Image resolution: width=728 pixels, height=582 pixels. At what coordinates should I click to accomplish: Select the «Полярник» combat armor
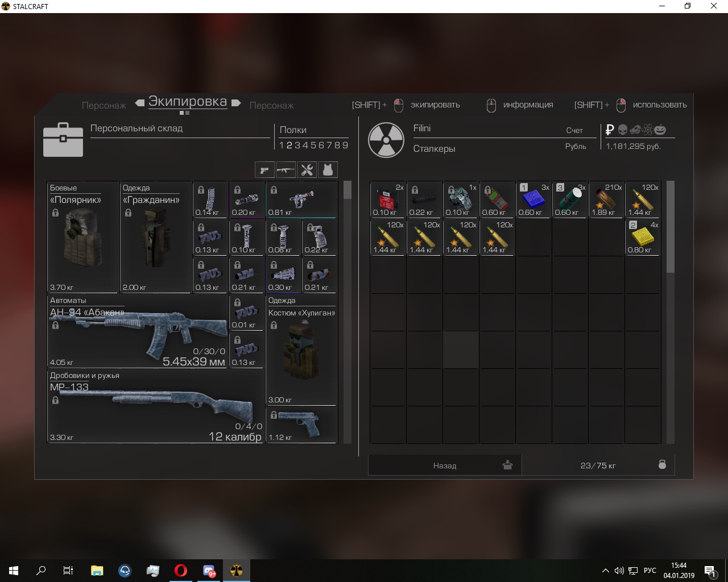[83, 237]
